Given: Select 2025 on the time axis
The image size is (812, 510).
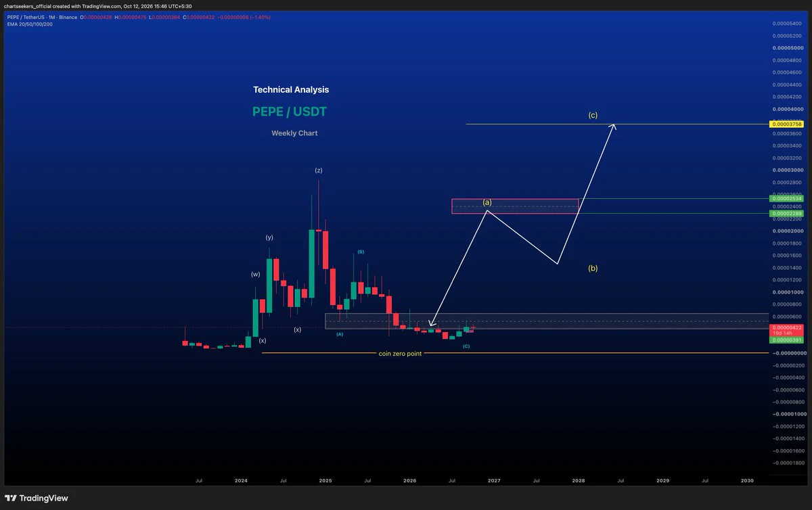Looking at the screenshot, I should click(325, 480).
